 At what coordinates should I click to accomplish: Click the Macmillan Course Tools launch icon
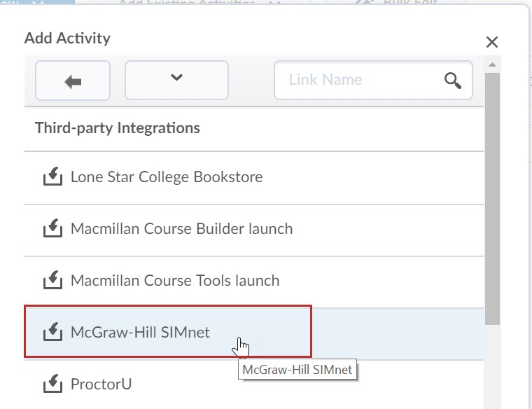point(52,281)
